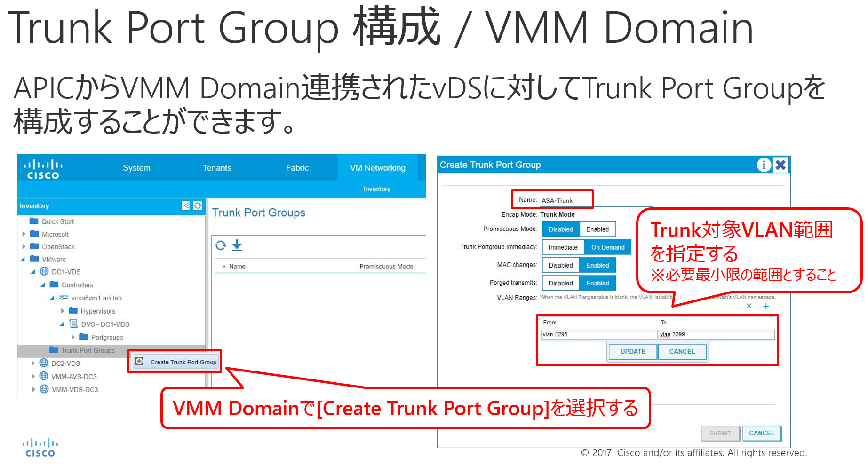Open the Inventory sub-tab
Viewport: 868px width, 466px height.
[x=377, y=189]
